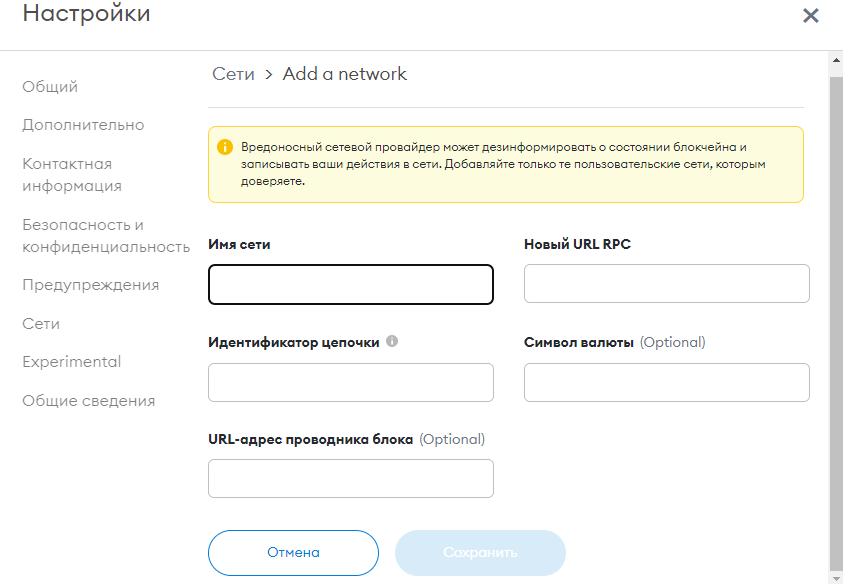This screenshot has width=843, height=584.
Task: Click the malicious provider warning text
Action: pos(503,164)
